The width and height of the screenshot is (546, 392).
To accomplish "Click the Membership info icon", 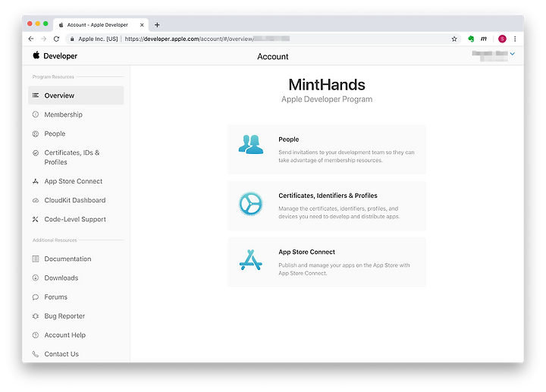I will coord(36,114).
